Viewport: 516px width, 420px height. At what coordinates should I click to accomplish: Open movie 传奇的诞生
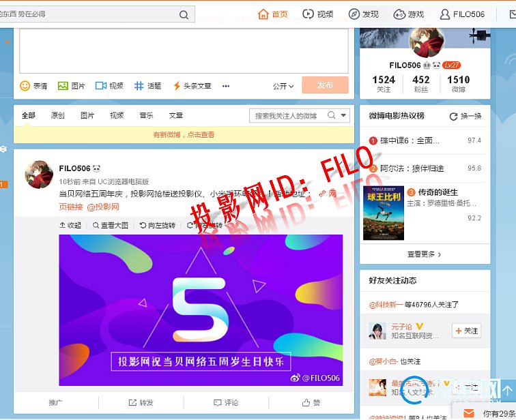(x=438, y=192)
